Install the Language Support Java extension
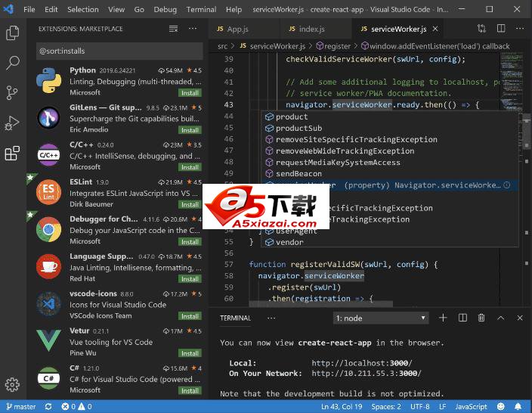The width and height of the screenshot is (532, 413). (190, 279)
